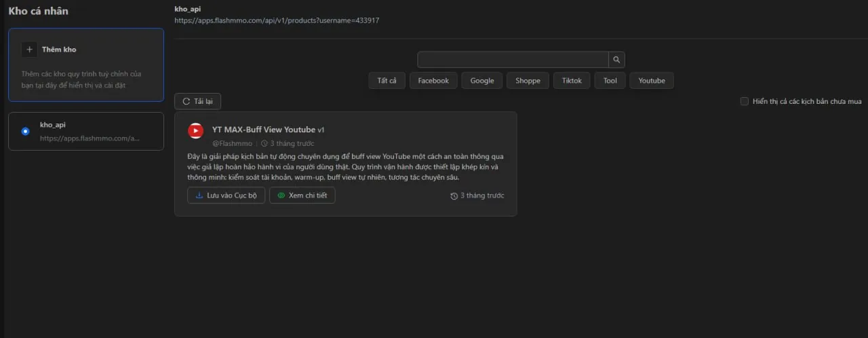Enable Hiển thị cả các kịch bản chưa mua

tap(745, 101)
